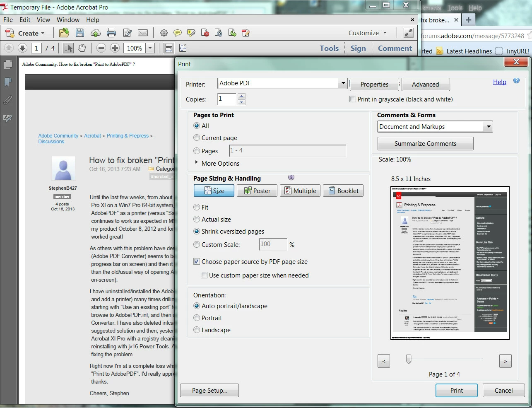Open the File menu

pos(8,19)
